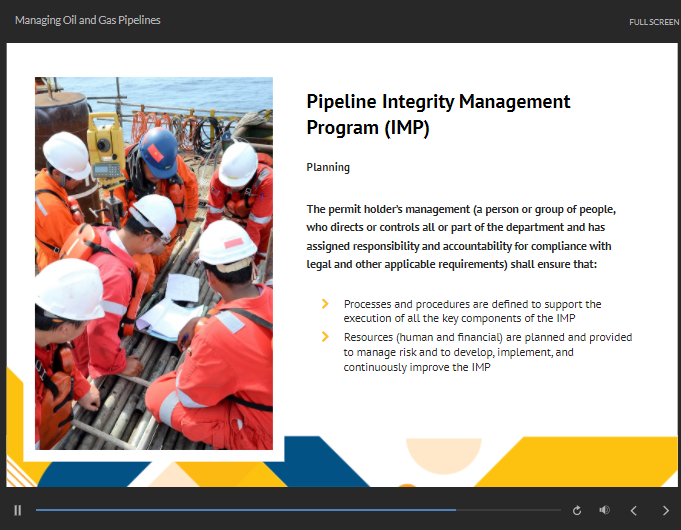Click the bullet about human and financial resources
Viewport: 681px width, 530px height.
(x=488, y=352)
